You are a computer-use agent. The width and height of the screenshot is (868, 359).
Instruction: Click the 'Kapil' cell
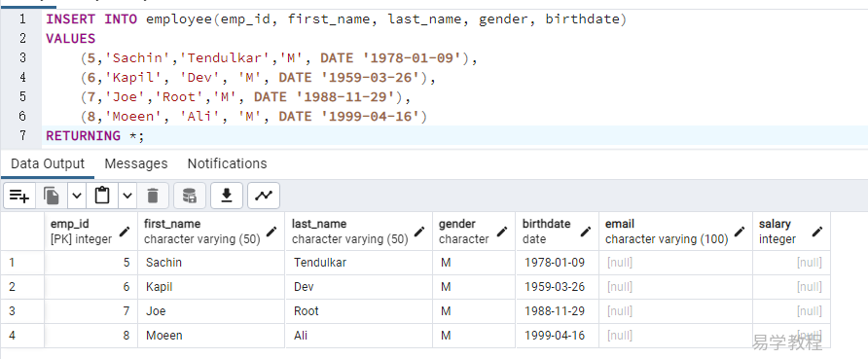(x=211, y=287)
